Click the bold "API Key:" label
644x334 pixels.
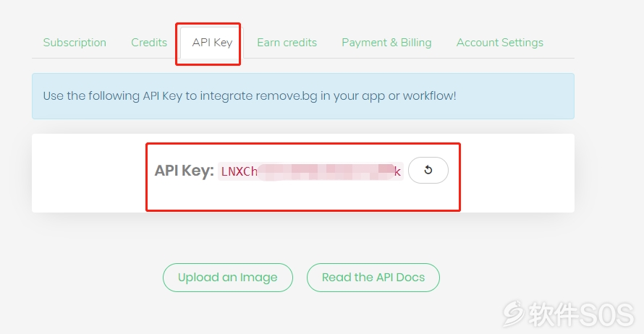coord(184,171)
